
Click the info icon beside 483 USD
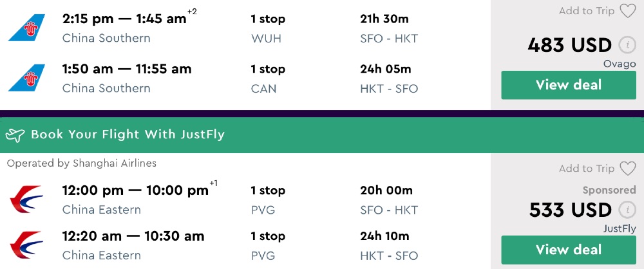click(x=627, y=46)
